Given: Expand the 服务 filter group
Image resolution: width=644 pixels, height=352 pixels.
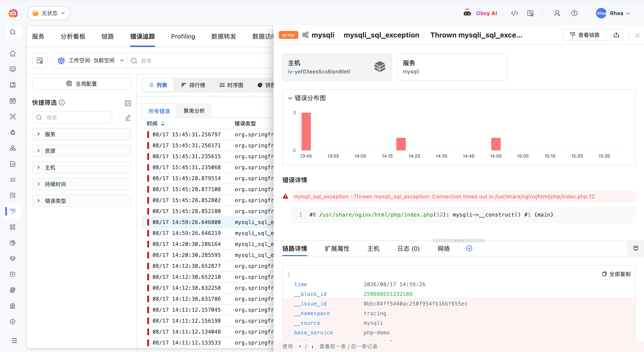Looking at the screenshot, I should [82, 134].
